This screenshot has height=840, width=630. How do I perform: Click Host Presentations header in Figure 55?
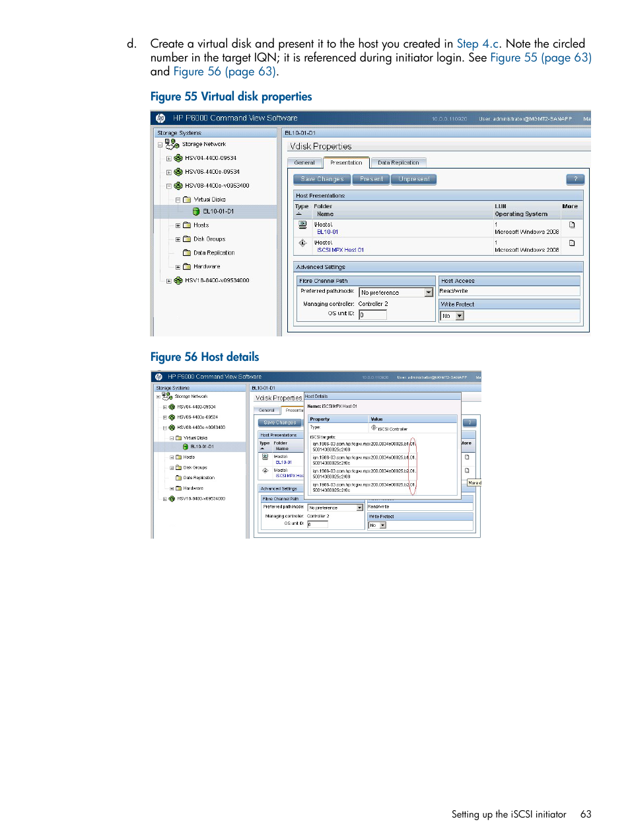pos(438,196)
